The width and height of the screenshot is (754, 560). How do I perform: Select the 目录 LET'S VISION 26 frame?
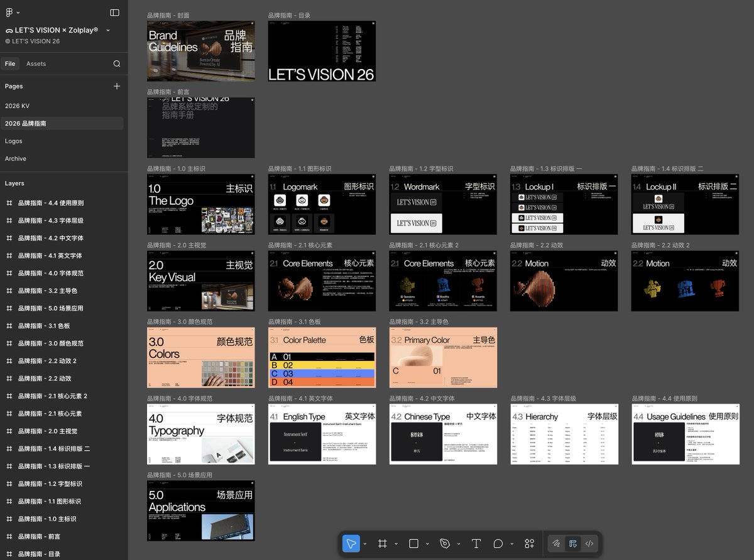(x=322, y=51)
